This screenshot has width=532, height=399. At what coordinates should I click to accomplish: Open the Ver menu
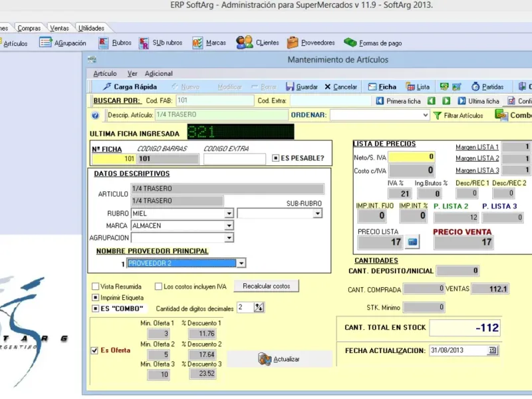[132, 74]
